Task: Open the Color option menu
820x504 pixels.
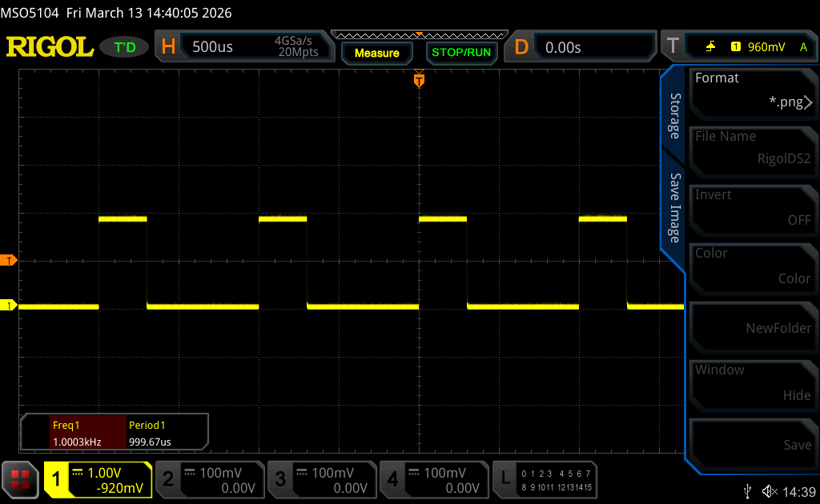Action: tap(752, 266)
